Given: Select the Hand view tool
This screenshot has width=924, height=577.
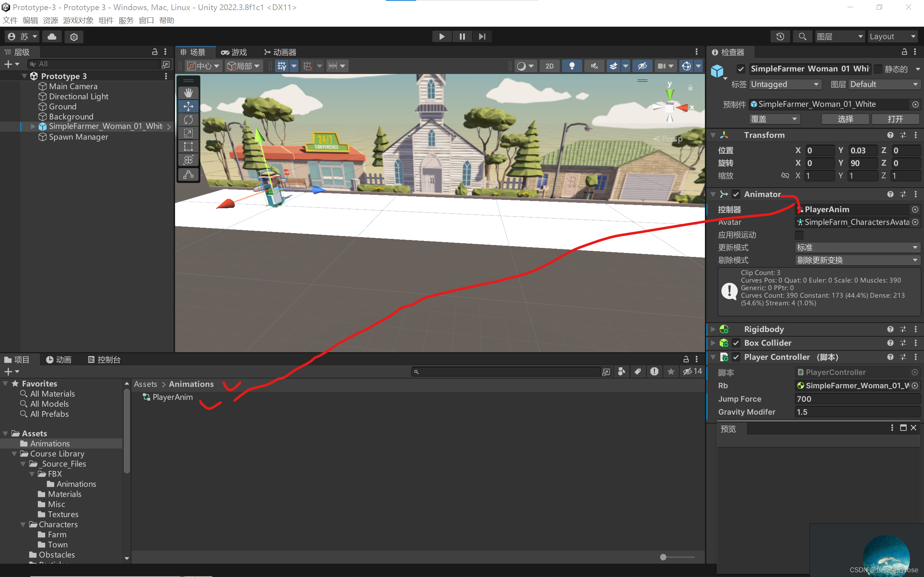Looking at the screenshot, I should pyautogui.click(x=188, y=93).
